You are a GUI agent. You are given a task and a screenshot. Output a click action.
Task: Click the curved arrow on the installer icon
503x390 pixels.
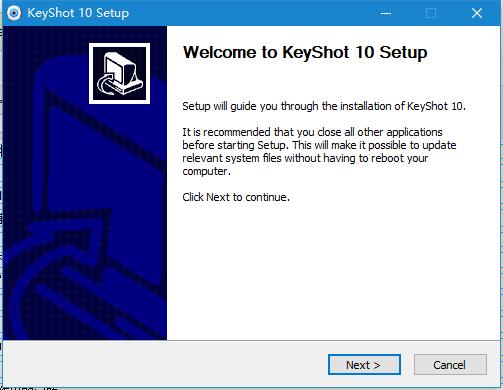106,86
